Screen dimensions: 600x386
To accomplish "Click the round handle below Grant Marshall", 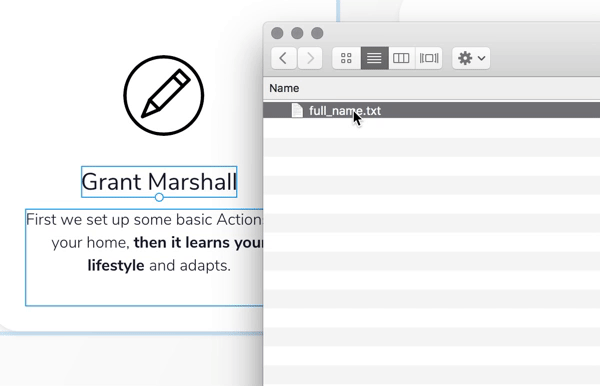I will click(159, 197).
